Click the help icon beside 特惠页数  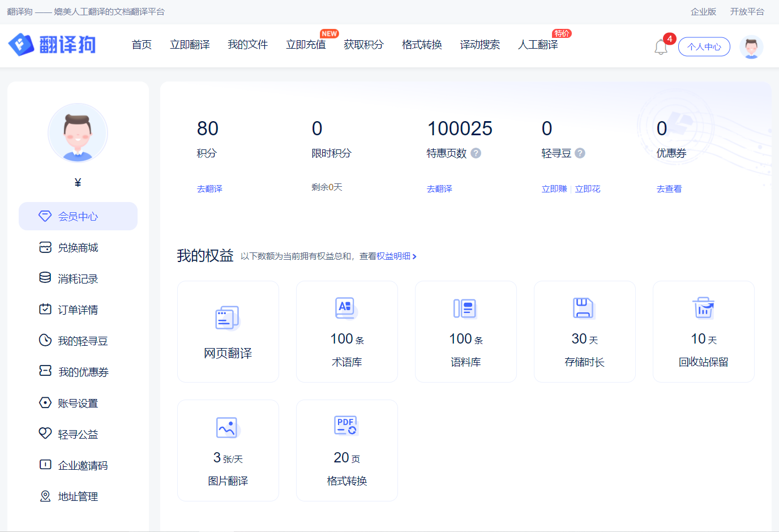point(476,153)
